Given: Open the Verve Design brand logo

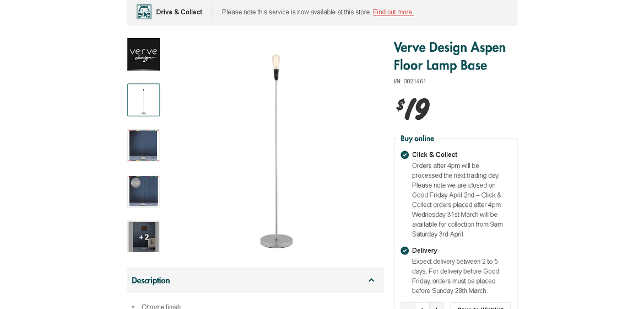Looking at the screenshot, I should pyautogui.click(x=144, y=54).
